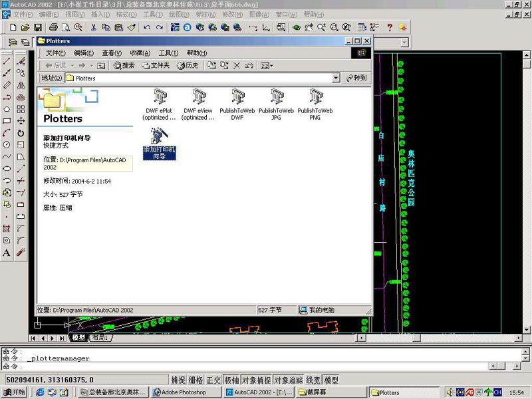532x399 pixels.
Task: Click the AutoCAD Open file icon
Action: (25, 27)
